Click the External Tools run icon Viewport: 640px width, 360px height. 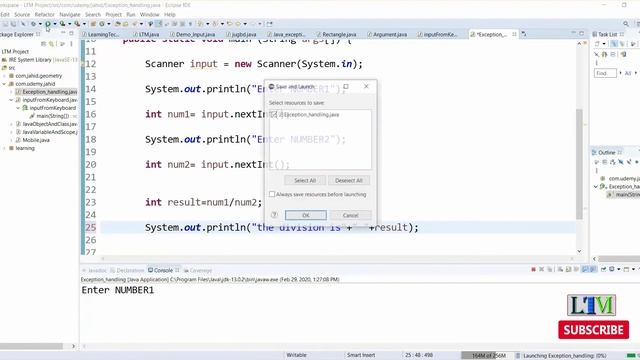click(x=77, y=24)
